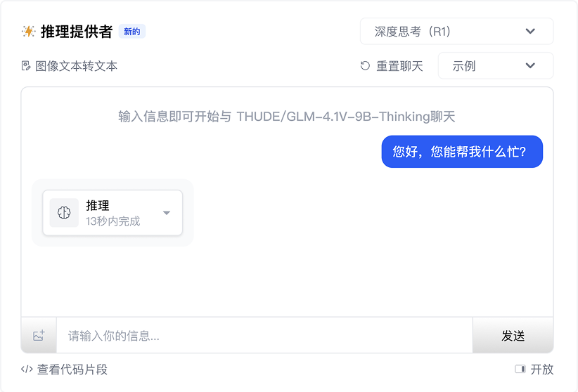Click the image upload icon beside the input
Screen dimensions: 578x392
39,336
